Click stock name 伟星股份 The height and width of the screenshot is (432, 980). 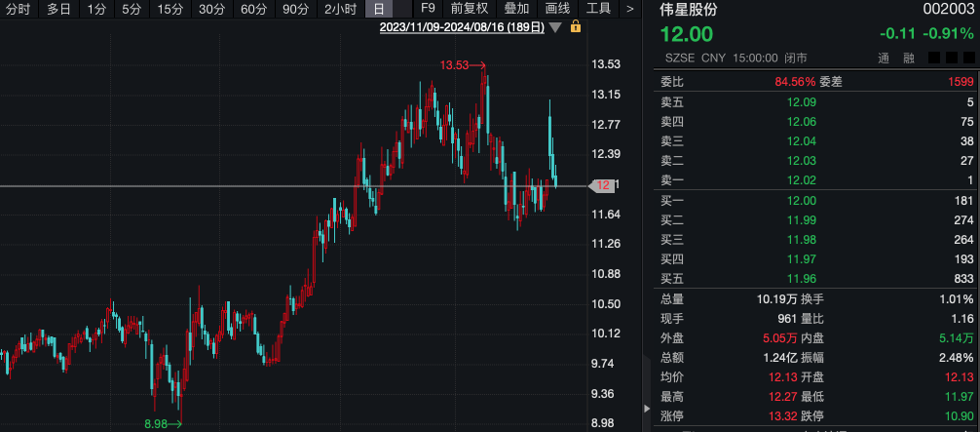690,10
